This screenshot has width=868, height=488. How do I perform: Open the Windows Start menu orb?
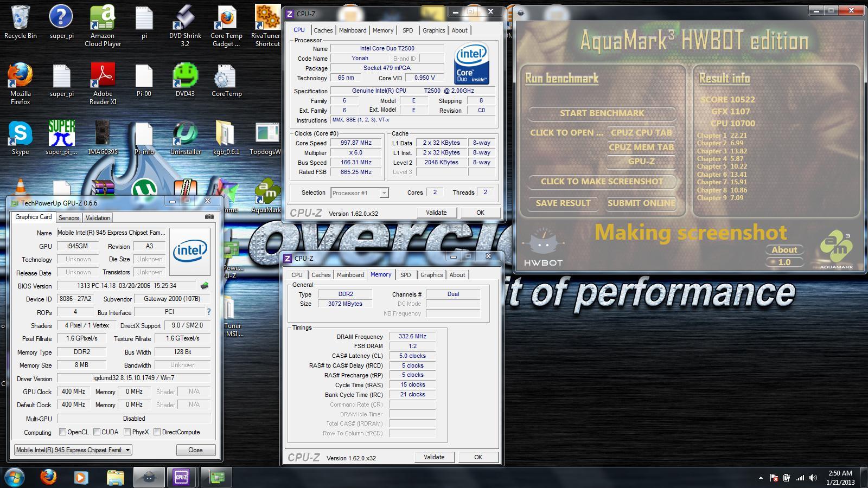pos(15,477)
